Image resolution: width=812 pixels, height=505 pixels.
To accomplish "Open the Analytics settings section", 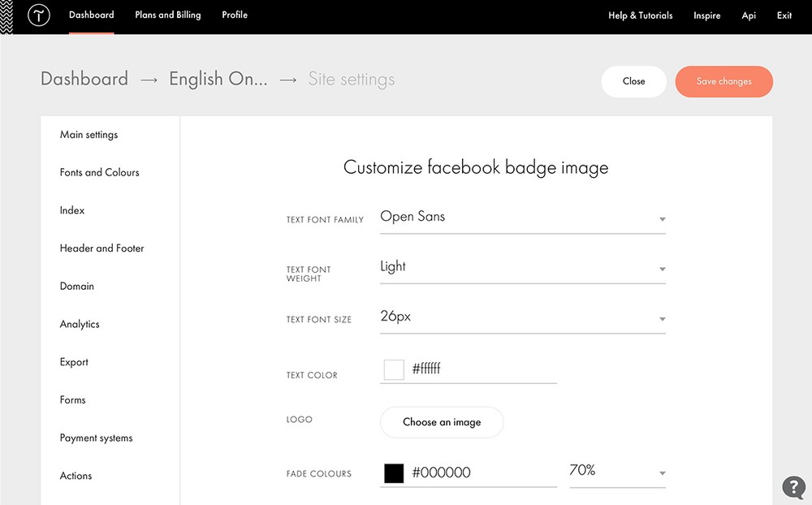I will (80, 324).
